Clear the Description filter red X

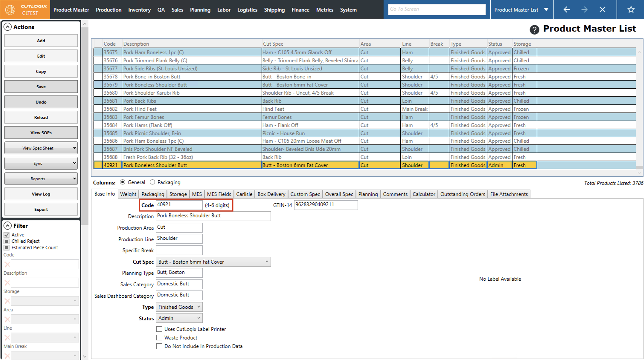(x=7, y=283)
